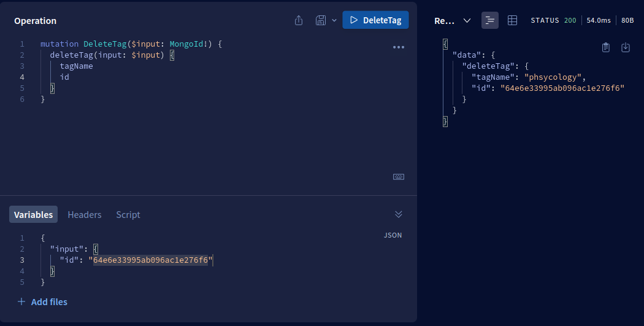Open keyboard shortcuts icon in operation editor

(399, 177)
